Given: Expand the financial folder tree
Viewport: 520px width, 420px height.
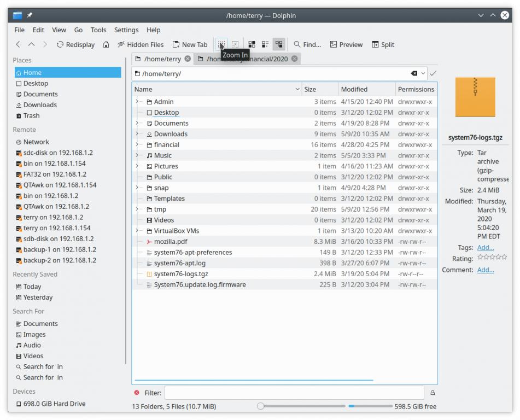Looking at the screenshot, I should pos(137,145).
